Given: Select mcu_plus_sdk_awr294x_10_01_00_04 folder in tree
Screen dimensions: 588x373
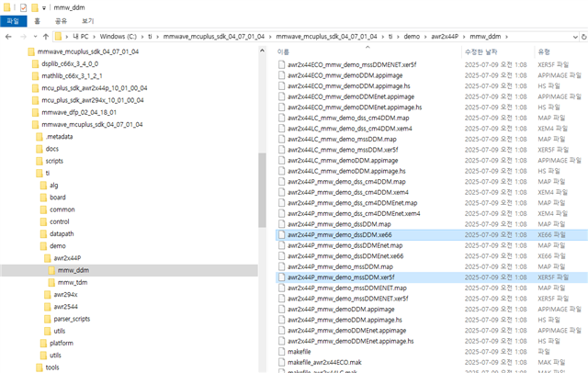Looking at the screenshot, I should 92,100.
